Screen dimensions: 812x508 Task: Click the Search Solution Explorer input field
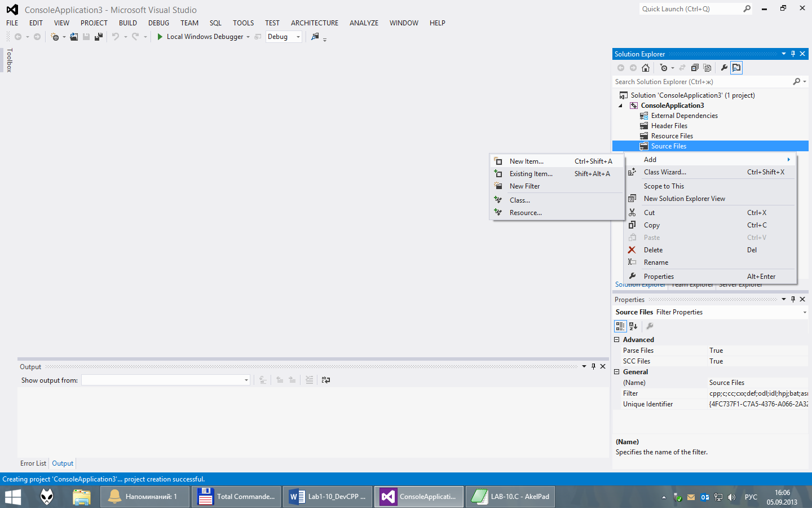pos(702,82)
